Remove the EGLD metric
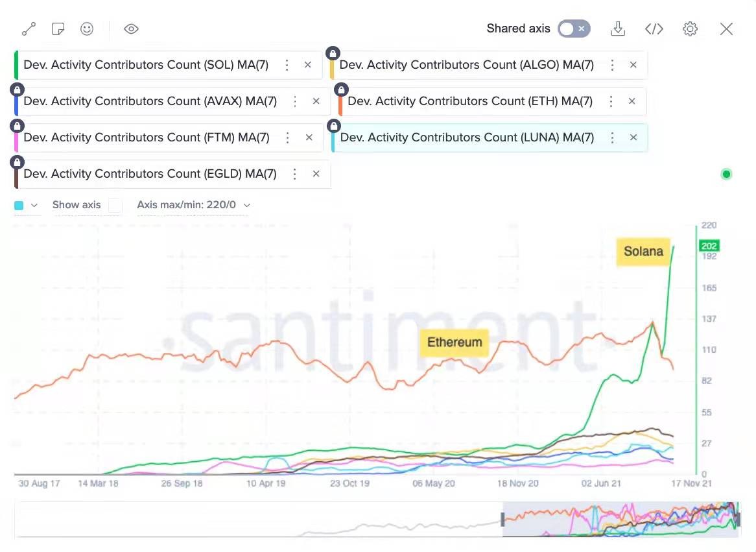 [x=316, y=174]
